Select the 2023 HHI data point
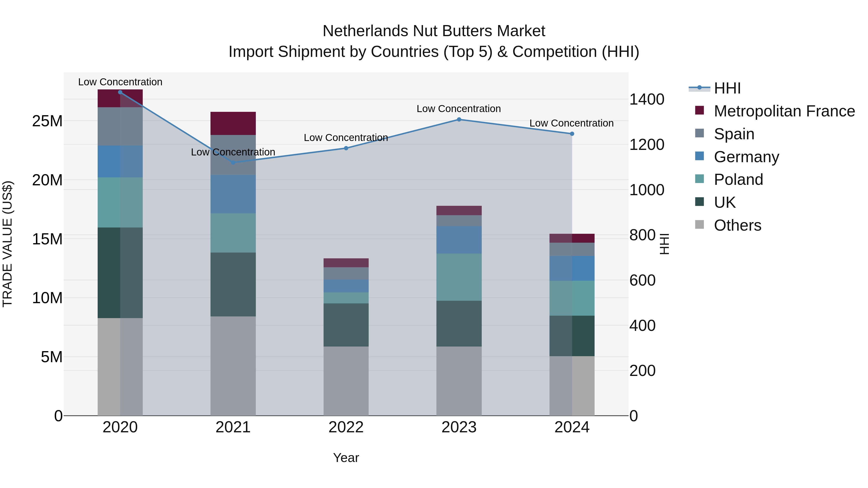The height and width of the screenshot is (488, 868). tap(459, 120)
